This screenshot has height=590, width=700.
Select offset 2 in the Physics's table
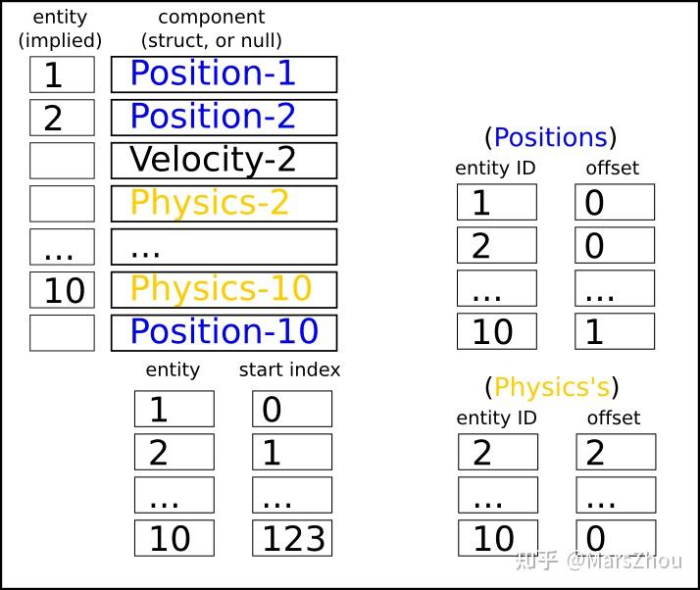(615, 452)
